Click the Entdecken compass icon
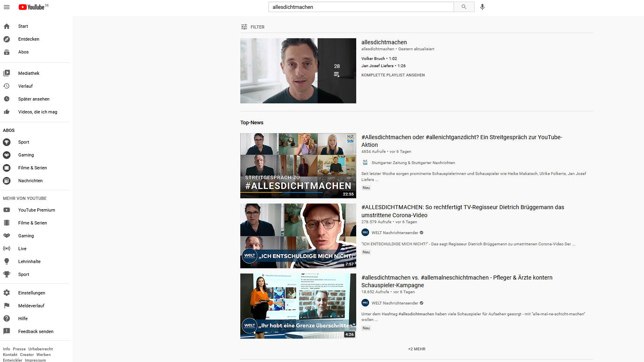 pos(6,39)
